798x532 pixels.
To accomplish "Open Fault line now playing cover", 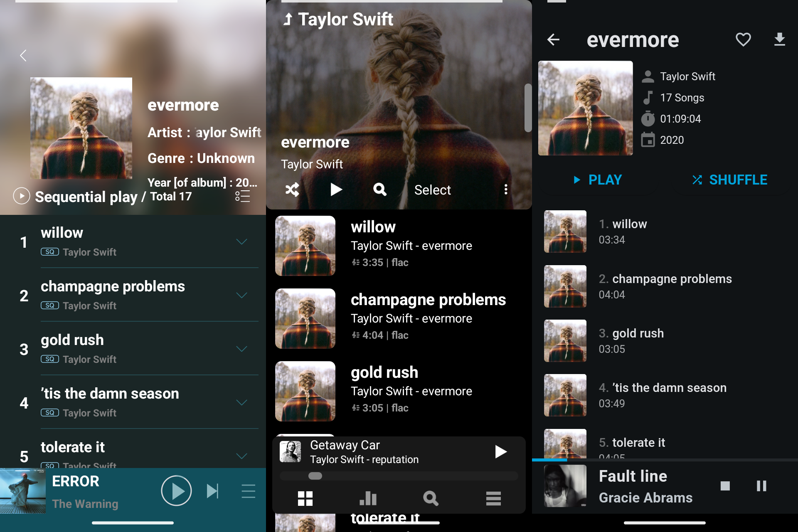I will (x=565, y=486).
